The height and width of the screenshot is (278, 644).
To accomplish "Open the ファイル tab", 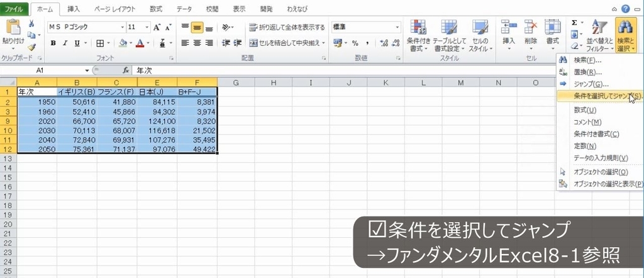I will point(14,9).
